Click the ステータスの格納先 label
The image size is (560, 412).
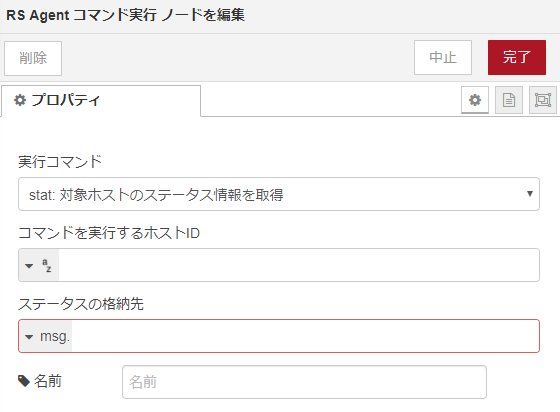coord(81,304)
